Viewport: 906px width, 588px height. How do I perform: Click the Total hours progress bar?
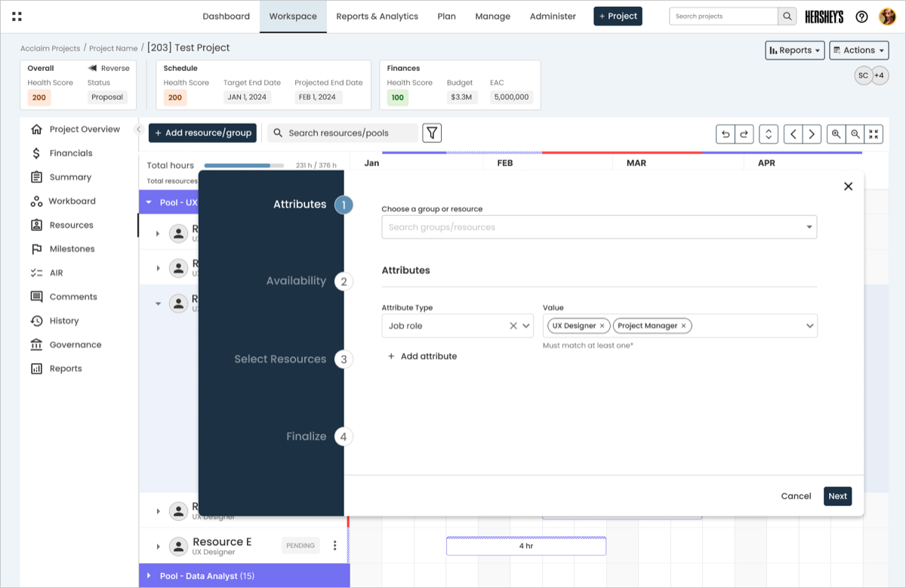coord(244,165)
